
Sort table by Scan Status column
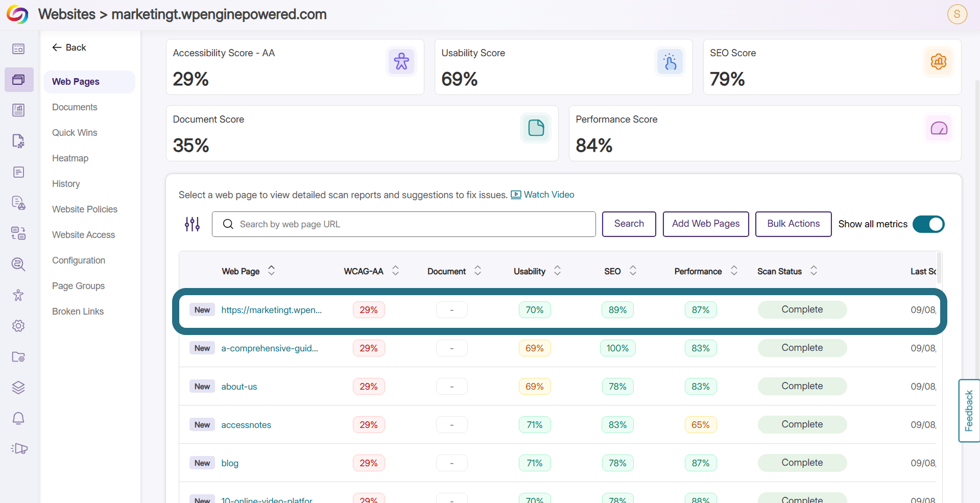click(814, 271)
